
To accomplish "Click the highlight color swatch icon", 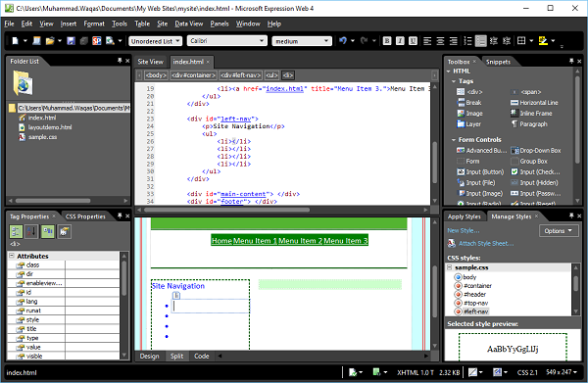I will coord(543,41).
